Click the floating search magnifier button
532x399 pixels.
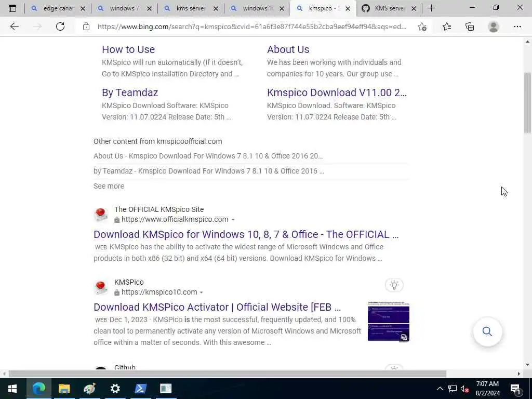pos(487,331)
